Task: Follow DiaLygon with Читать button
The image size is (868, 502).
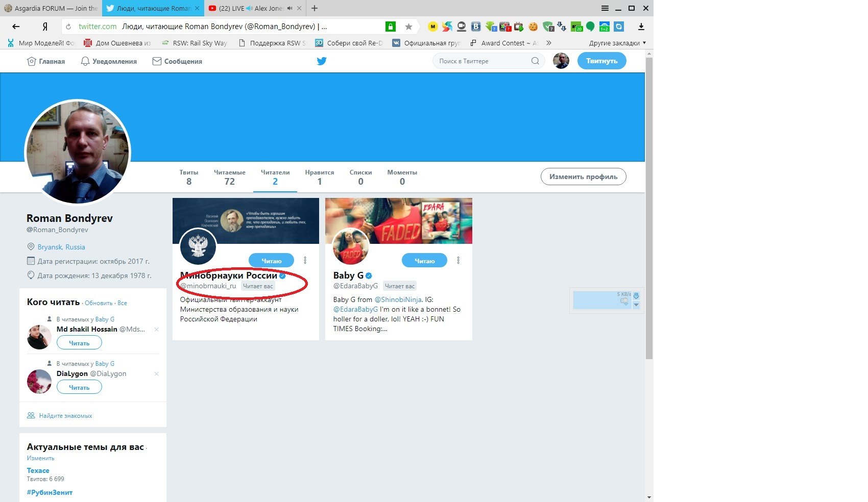Action: click(79, 387)
